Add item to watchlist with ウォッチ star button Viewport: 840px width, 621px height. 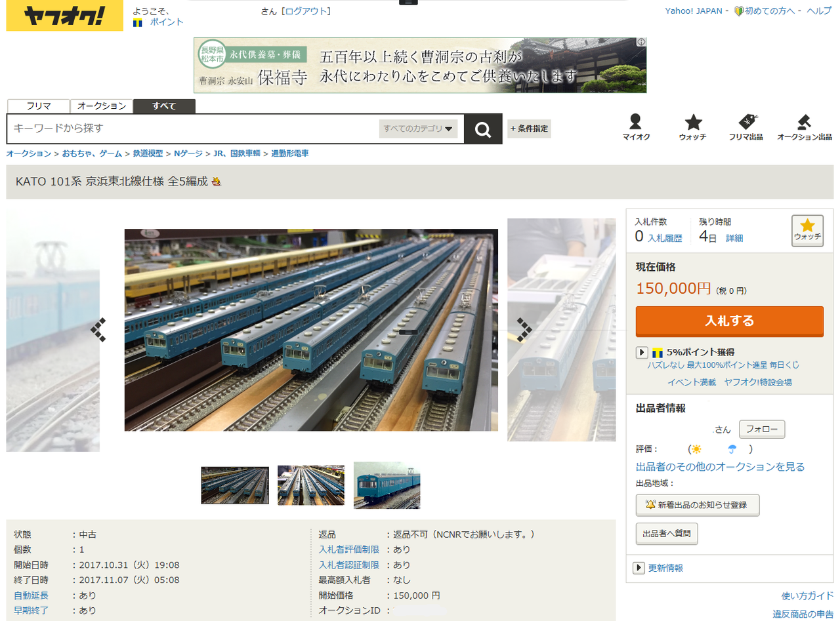[x=807, y=231]
